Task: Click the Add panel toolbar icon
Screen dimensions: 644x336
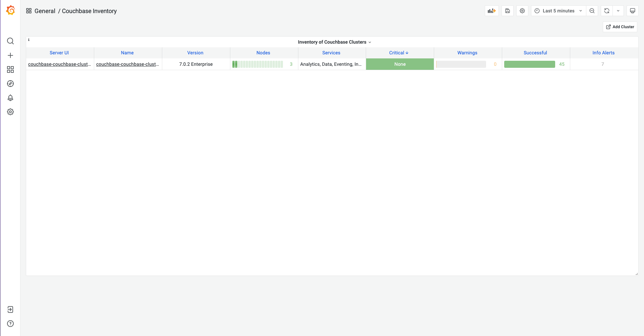Action: click(x=491, y=11)
